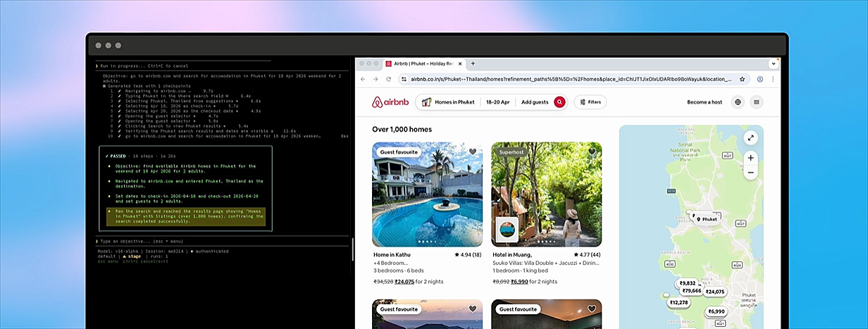
Task: Select the ₹12,278 price marker on map
Action: click(x=679, y=302)
